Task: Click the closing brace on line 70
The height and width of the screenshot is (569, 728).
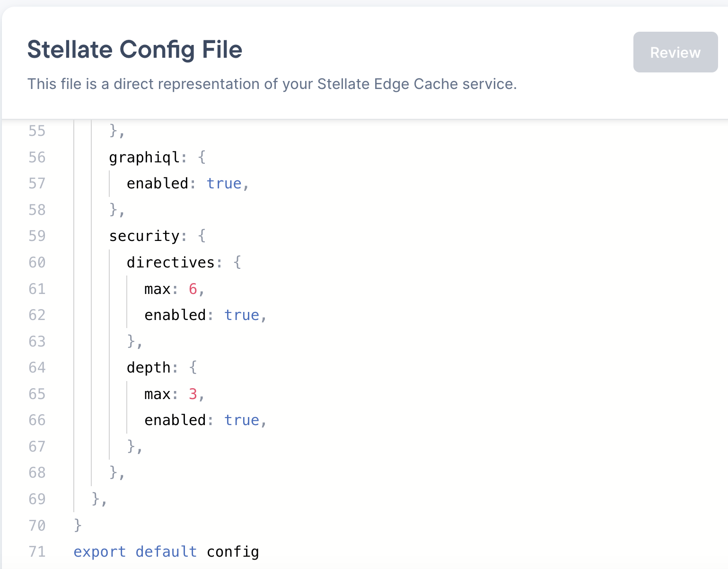Action: point(77,525)
